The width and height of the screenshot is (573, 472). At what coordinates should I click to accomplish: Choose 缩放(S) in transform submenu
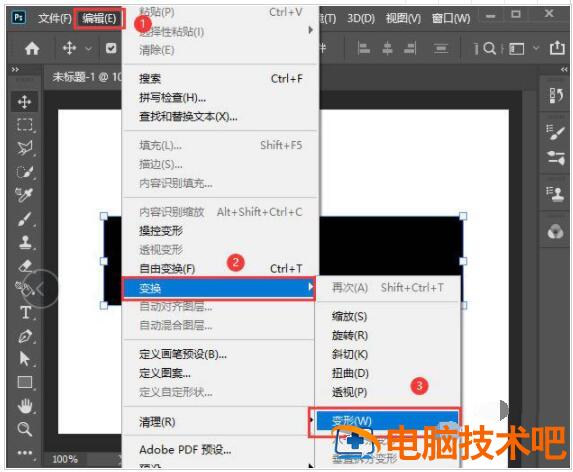387,316
